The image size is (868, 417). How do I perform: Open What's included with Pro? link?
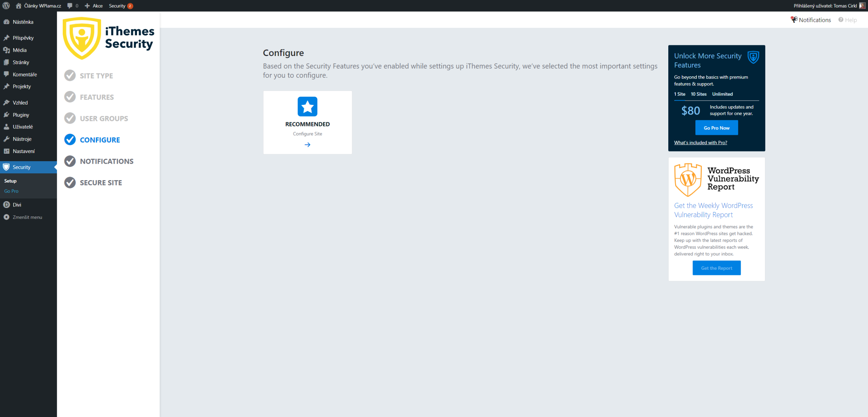pyautogui.click(x=700, y=142)
